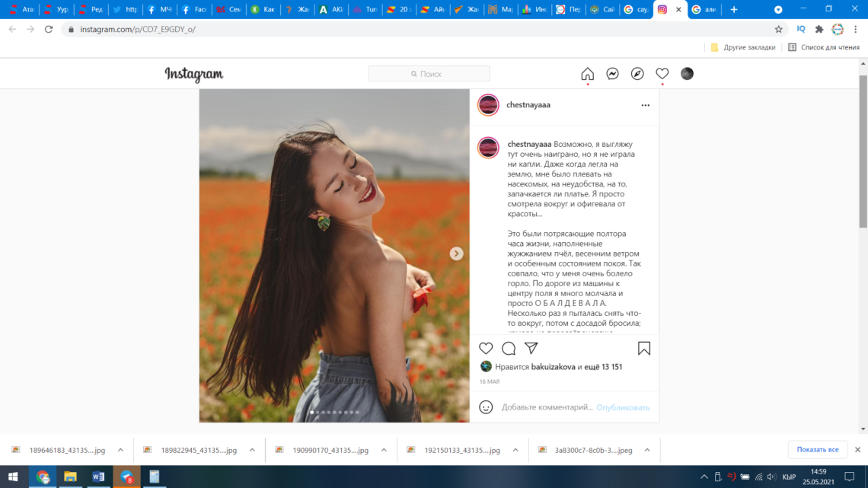Open activity feed heart icon in header

(662, 74)
